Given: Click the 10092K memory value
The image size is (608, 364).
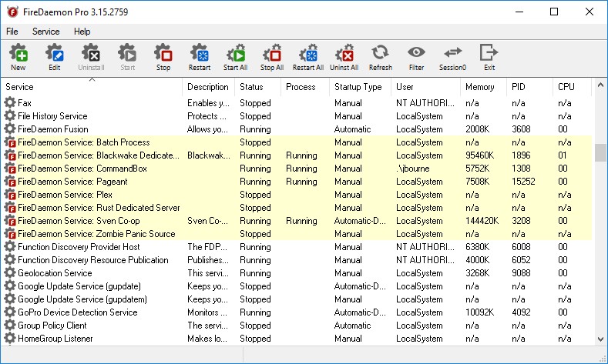Looking at the screenshot, I should [479, 312].
